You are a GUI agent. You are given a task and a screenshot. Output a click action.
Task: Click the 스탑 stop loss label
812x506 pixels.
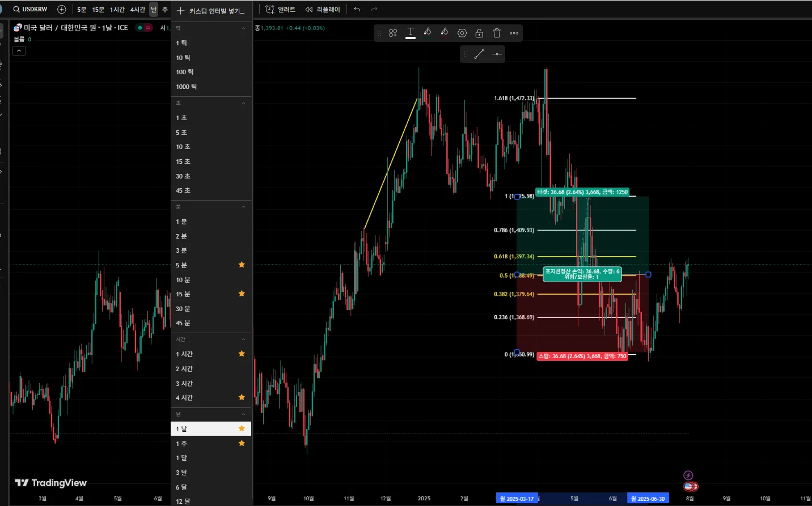pos(582,356)
